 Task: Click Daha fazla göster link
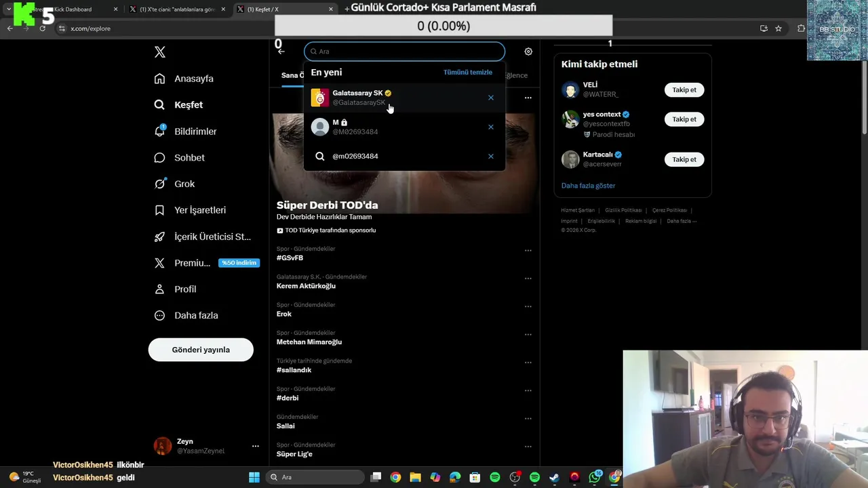[x=589, y=186]
